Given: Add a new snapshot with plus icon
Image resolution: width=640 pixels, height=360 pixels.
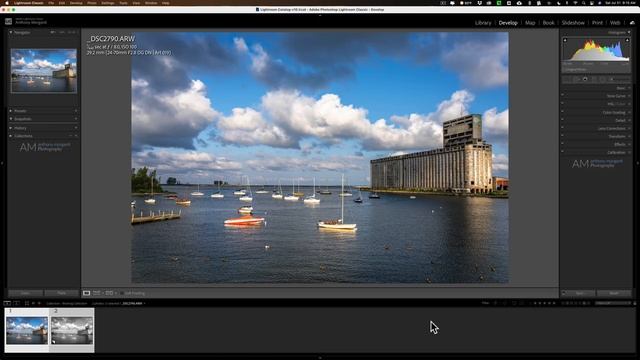Looking at the screenshot, I should click(76, 119).
